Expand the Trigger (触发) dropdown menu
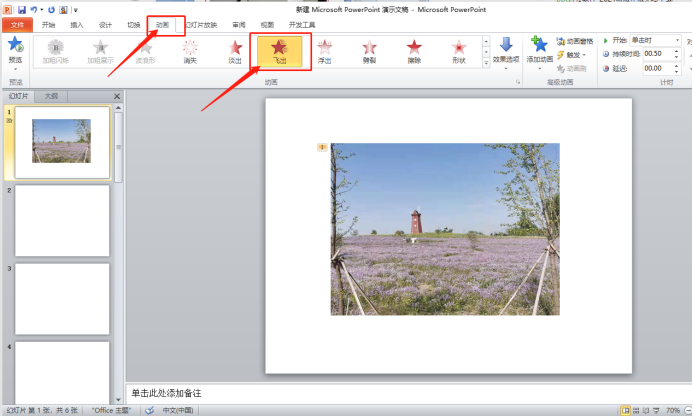Screen dimensions: 693x417 [x=574, y=54]
